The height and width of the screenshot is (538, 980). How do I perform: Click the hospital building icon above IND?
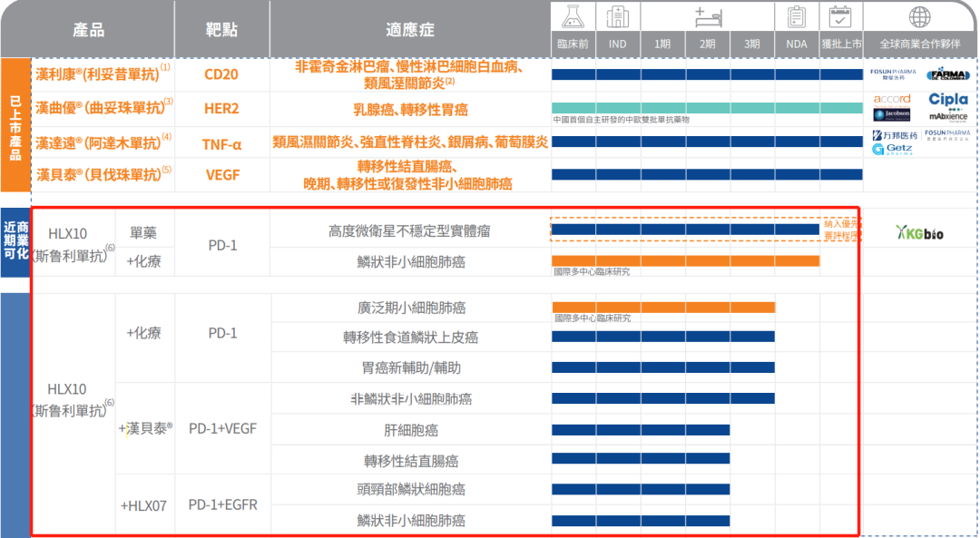click(x=618, y=17)
